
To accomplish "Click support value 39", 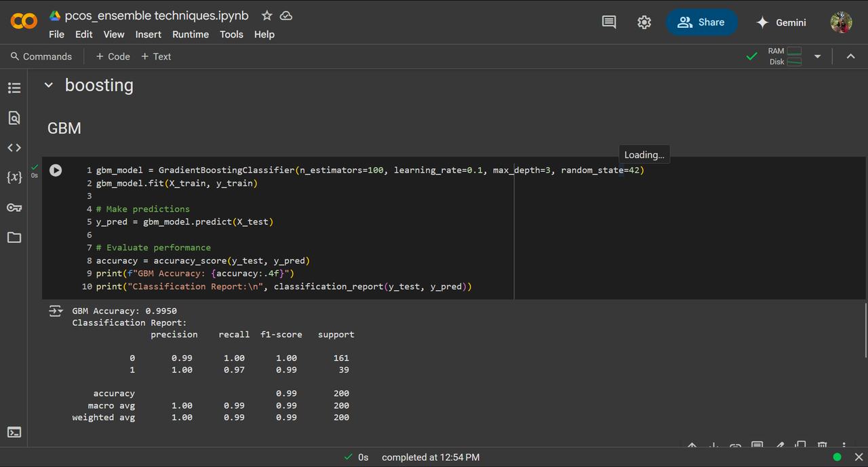I will tap(344, 370).
